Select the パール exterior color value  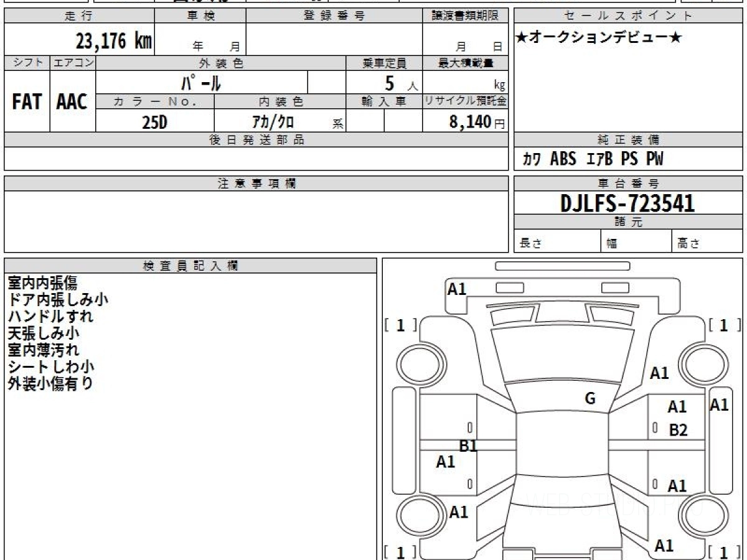[201, 82]
